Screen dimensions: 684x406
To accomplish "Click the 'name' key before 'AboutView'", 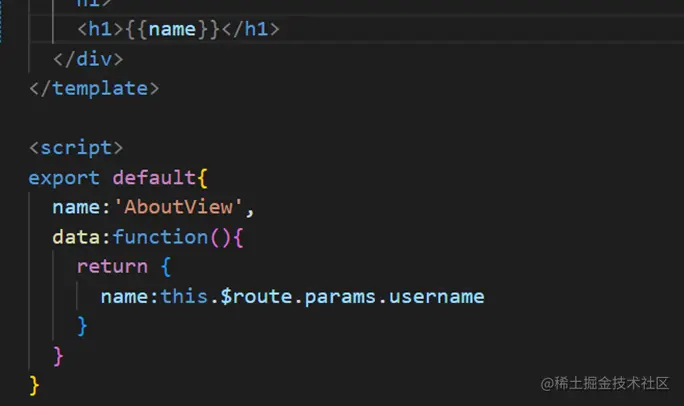I will click(x=76, y=207).
